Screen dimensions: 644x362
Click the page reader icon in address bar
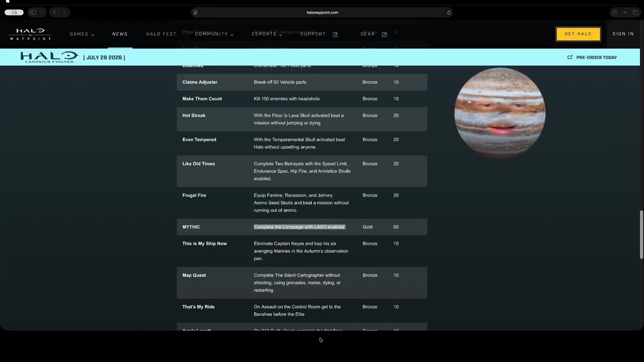(195, 13)
